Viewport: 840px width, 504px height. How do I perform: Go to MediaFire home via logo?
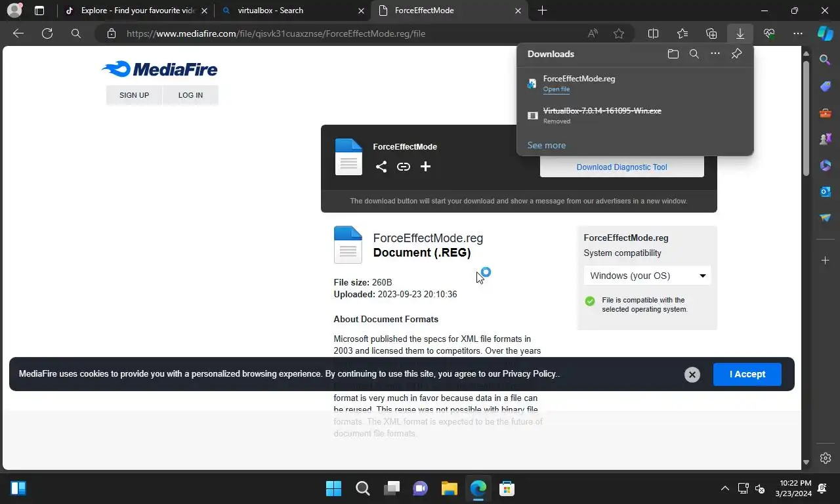(x=159, y=69)
